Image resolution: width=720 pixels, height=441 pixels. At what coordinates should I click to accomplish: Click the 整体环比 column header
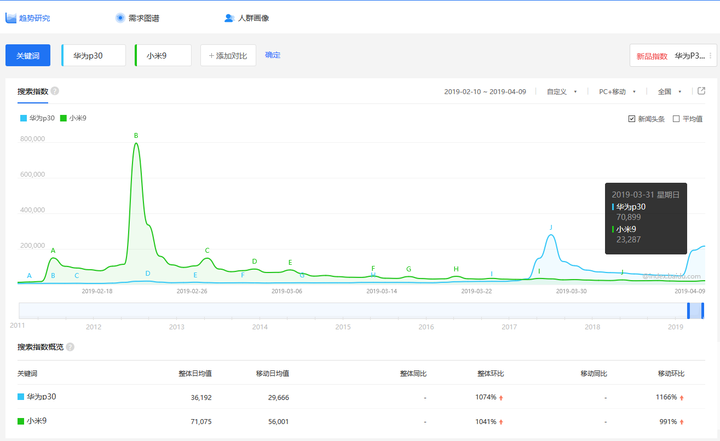[x=491, y=373]
